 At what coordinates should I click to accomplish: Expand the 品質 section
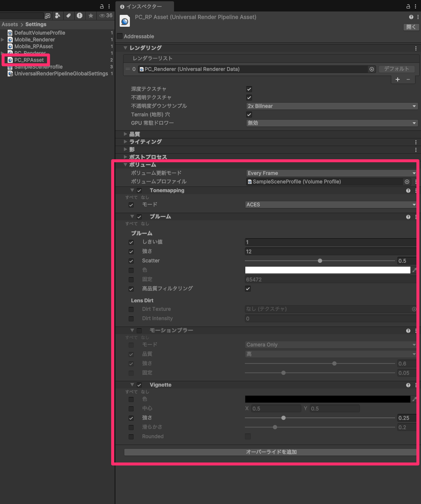[x=125, y=134]
